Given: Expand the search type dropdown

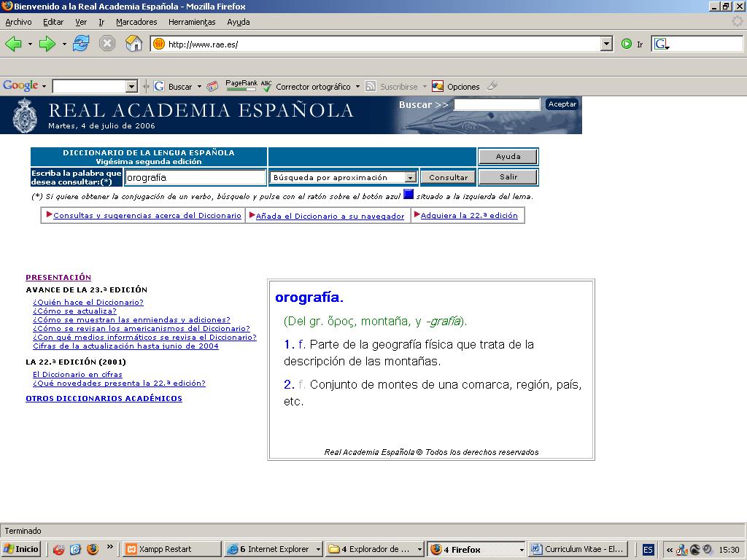Looking at the screenshot, I should [x=410, y=177].
